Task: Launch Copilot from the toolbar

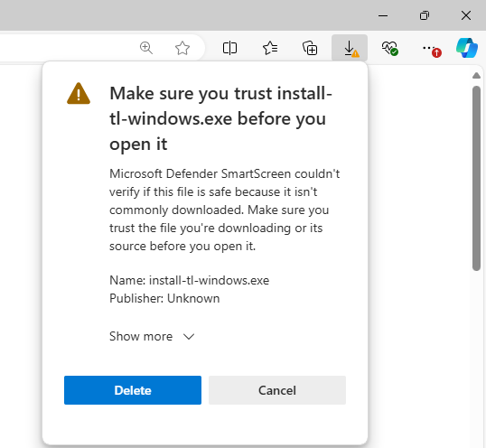Action: [x=467, y=48]
